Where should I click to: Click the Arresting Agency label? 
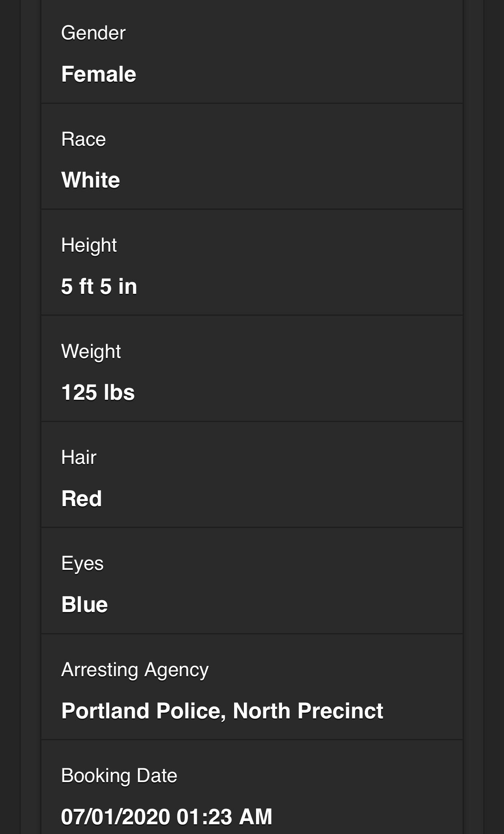pyautogui.click(x=135, y=670)
